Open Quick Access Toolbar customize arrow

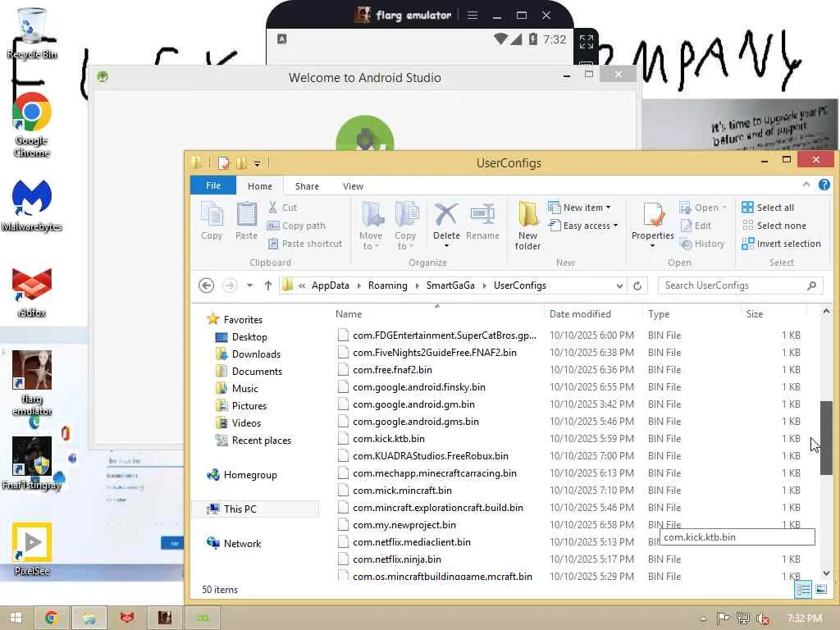[257, 163]
